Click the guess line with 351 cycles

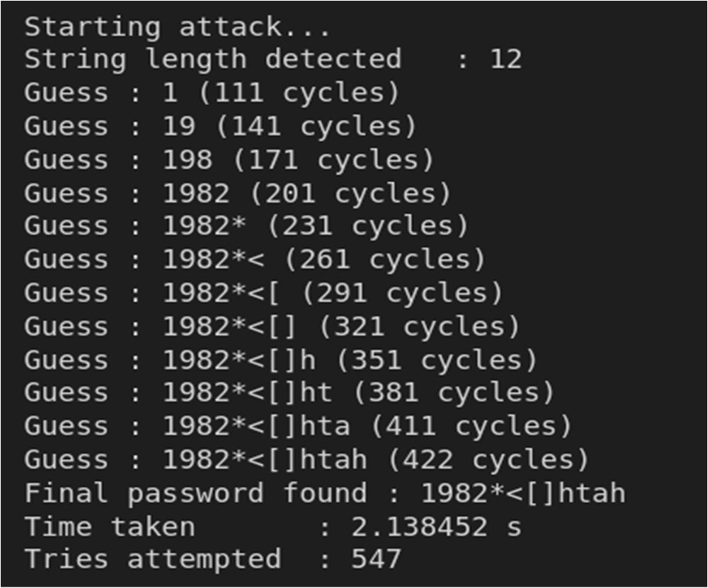pos(281,360)
